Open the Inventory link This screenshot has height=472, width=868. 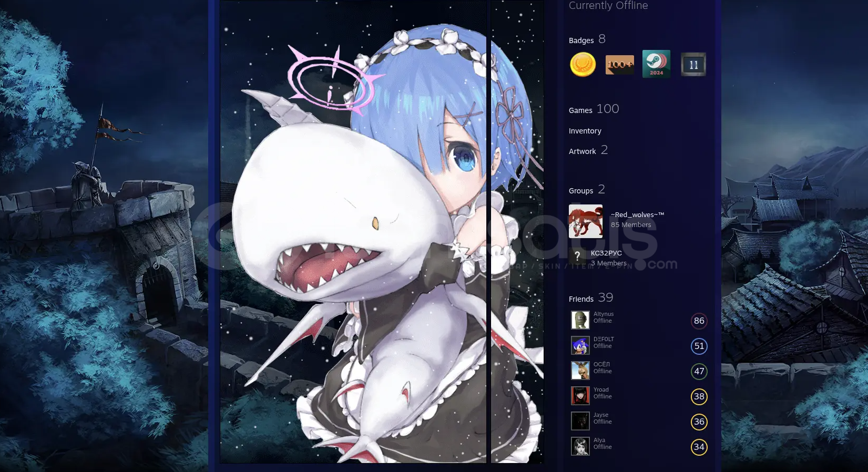tap(585, 131)
